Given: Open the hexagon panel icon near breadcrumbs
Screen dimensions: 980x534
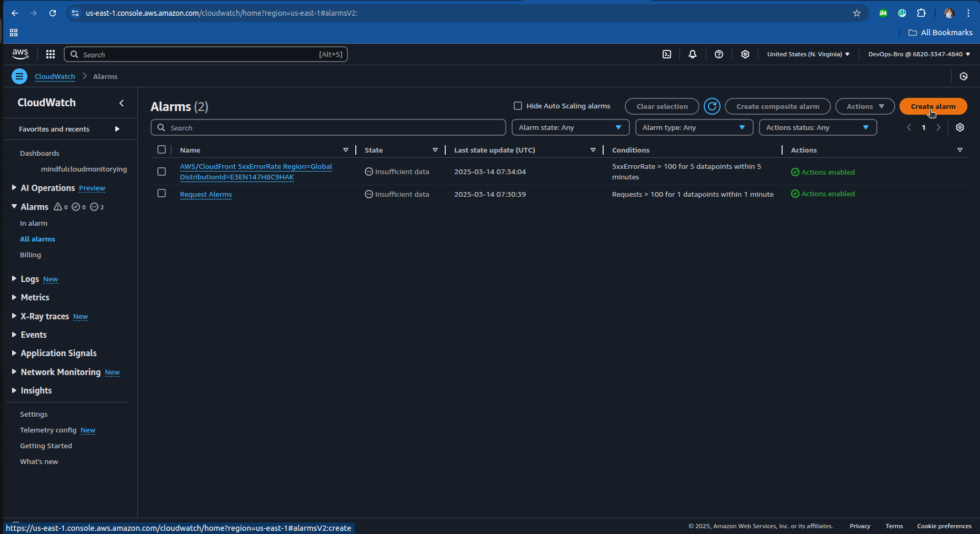Looking at the screenshot, I should [x=964, y=76].
